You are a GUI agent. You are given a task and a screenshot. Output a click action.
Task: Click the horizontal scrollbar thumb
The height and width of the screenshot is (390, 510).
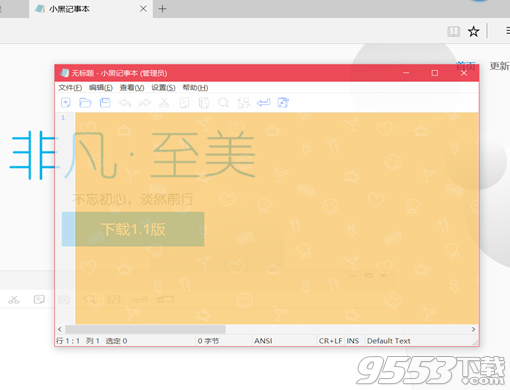coord(145,329)
